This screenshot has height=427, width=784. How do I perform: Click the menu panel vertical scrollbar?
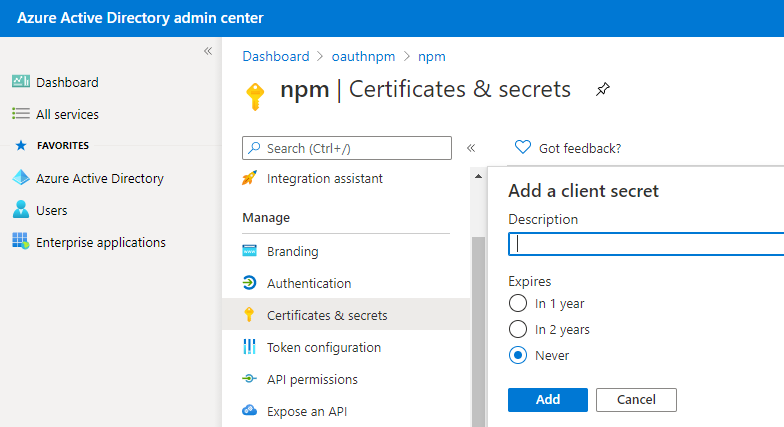point(478,330)
